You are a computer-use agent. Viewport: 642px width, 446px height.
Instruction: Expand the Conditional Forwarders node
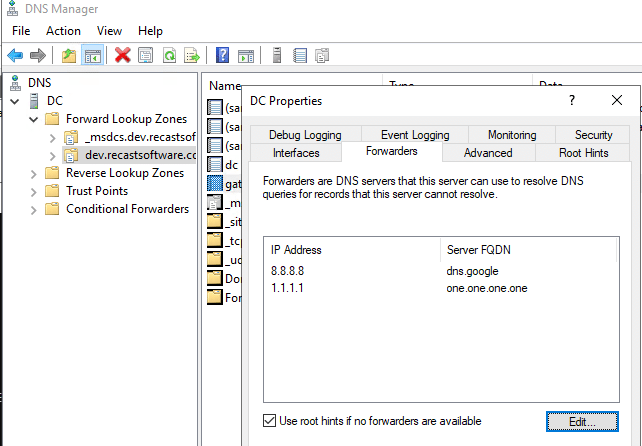point(33,209)
